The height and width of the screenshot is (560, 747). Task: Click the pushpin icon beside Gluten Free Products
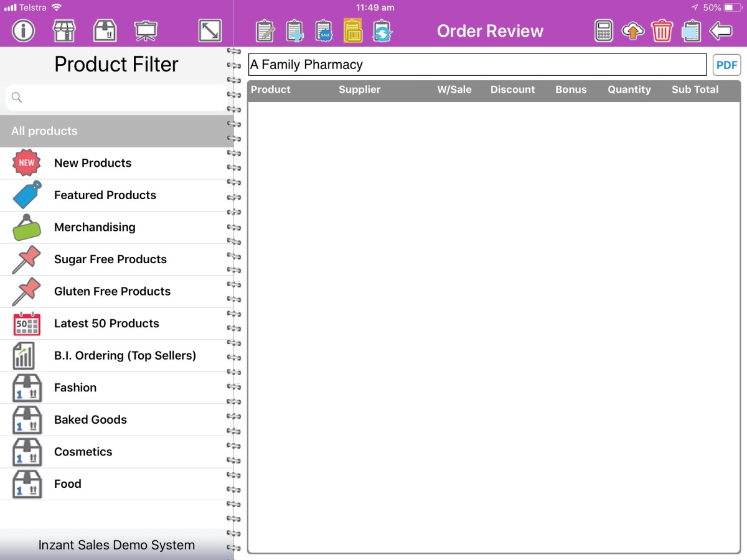pos(27,291)
